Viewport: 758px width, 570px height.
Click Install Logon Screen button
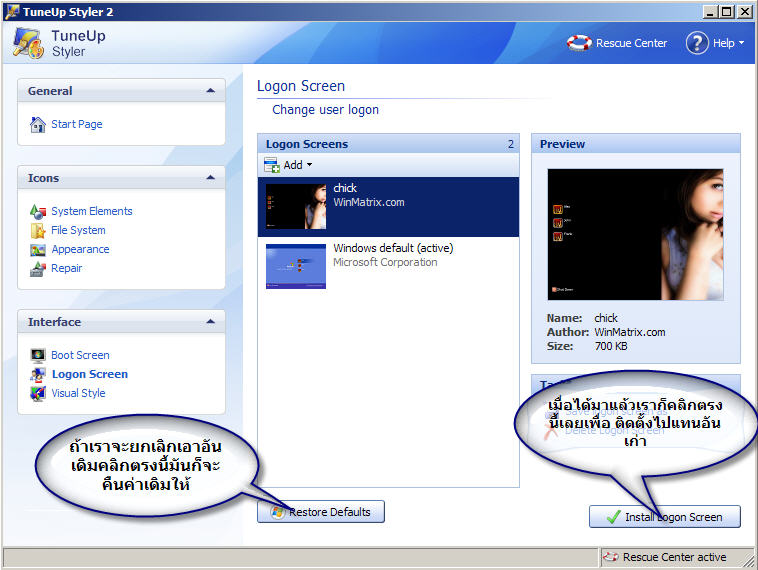tap(665, 517)
